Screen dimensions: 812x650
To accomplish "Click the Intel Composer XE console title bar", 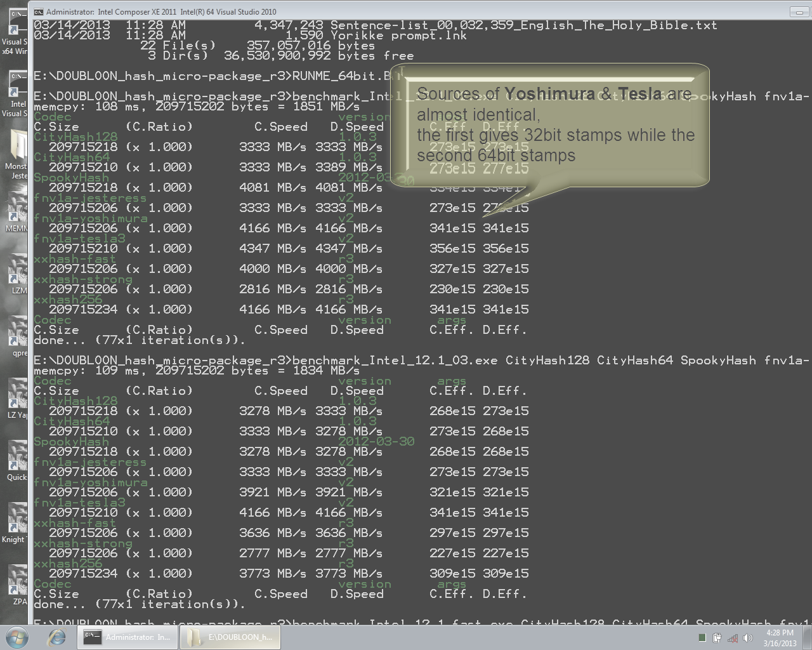I will (x=406, y=11).
